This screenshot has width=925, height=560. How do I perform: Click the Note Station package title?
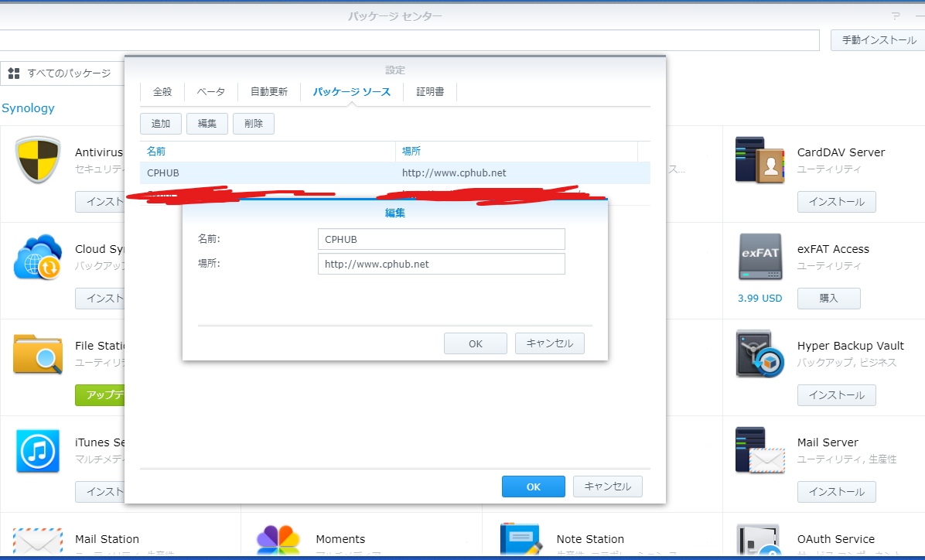point(590,539)
